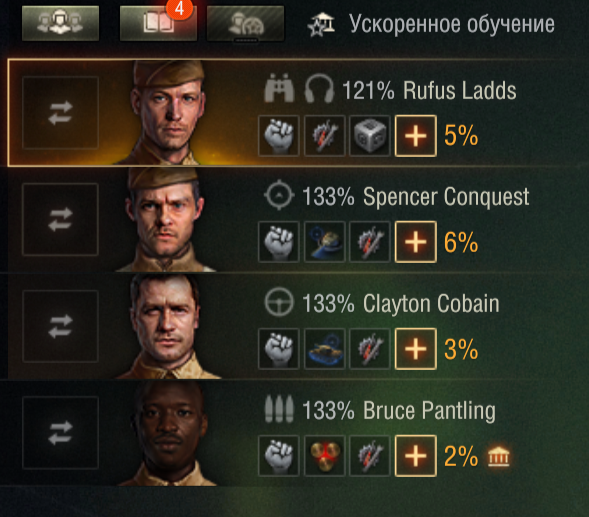589x517 pixels.
Task: Add new skill for Clayton Cobain
Action: 415,349
